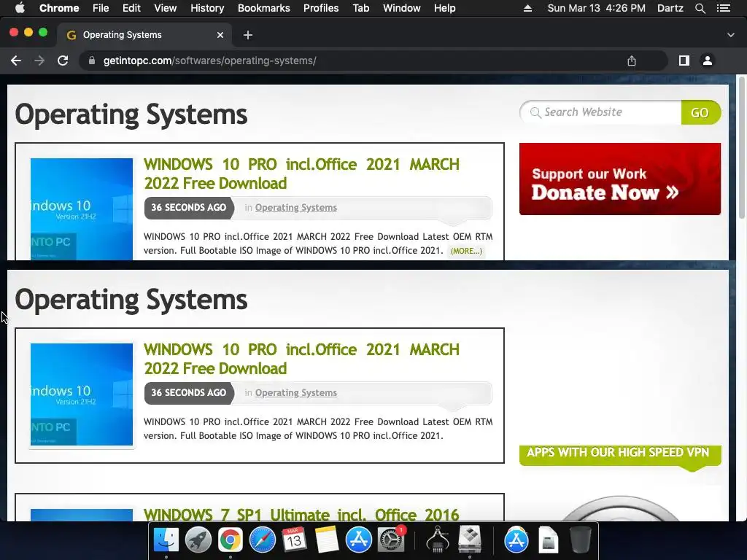
Task: Open Finder from the Dock
Action: click(166, 540)
